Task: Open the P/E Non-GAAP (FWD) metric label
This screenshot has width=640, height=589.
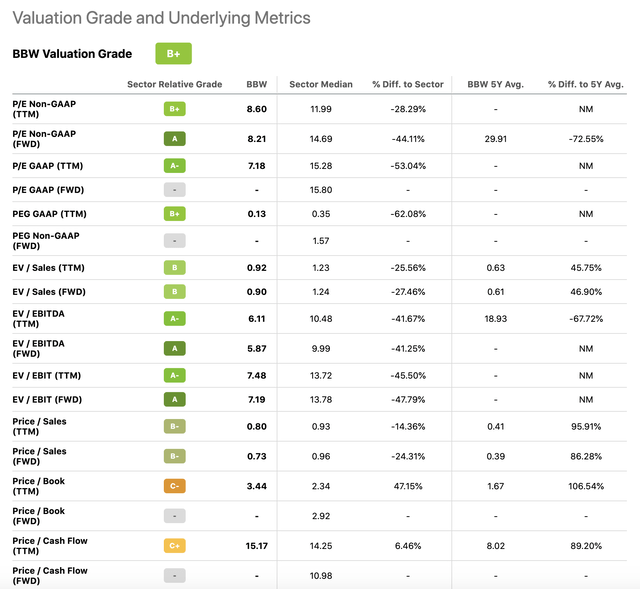Action: (x=44, y=139)
